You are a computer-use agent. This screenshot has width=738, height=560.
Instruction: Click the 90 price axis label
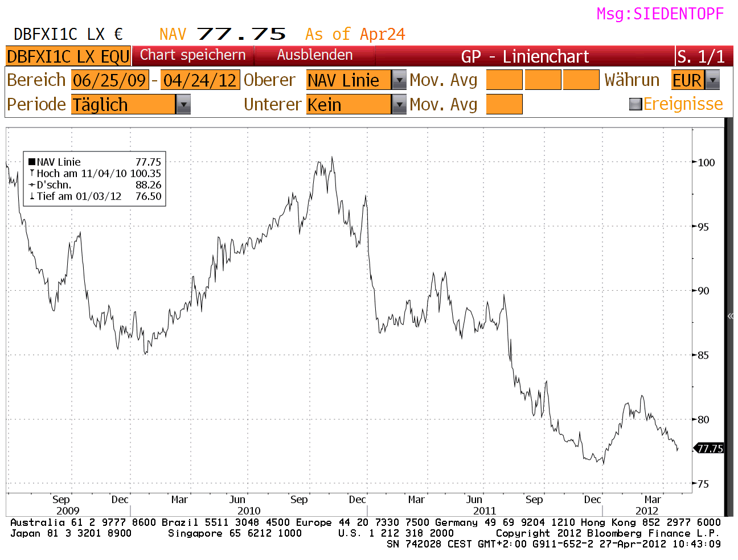(704, 291)
